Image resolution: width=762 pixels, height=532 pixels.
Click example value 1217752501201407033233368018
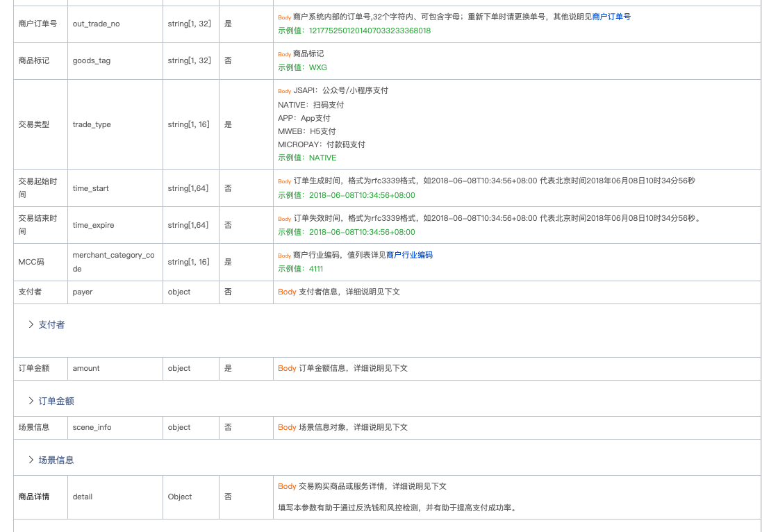pos(370,31)
